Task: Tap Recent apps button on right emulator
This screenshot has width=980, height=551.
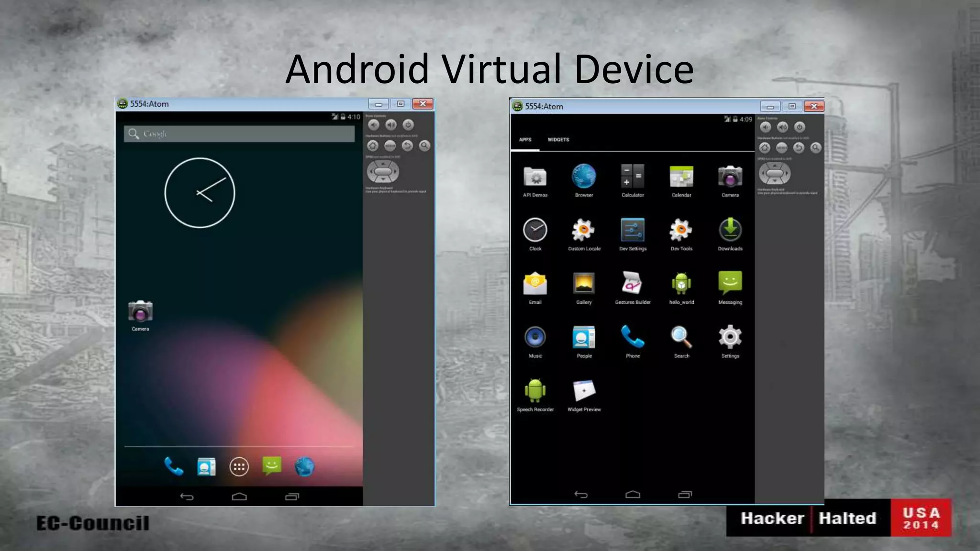Action: coord(685,495)
